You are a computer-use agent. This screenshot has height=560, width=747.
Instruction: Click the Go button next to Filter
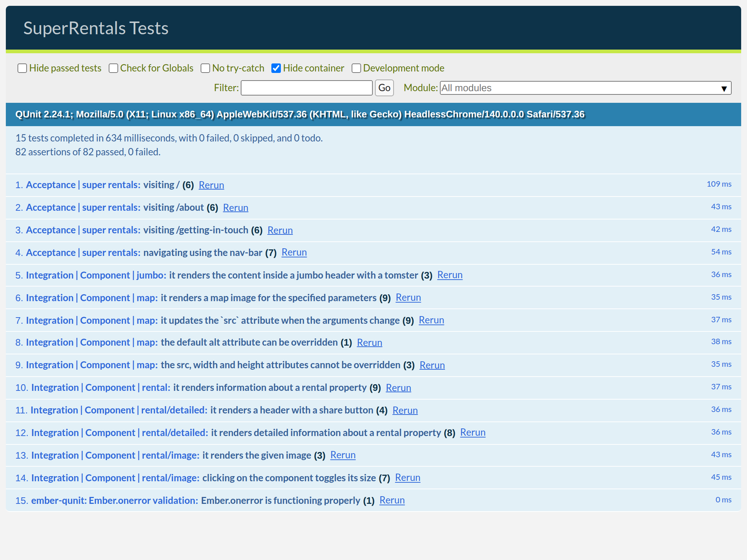[384, 88]
